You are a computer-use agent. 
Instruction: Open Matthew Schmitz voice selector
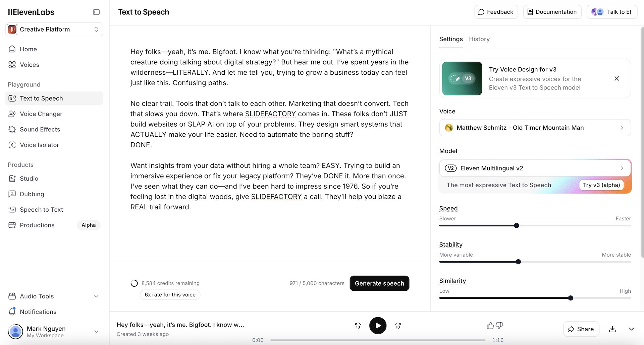click(x=535, y=128)
